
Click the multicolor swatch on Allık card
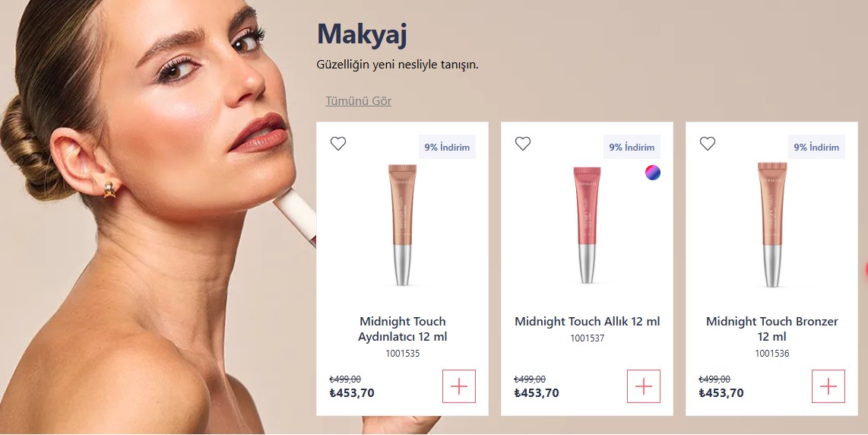pos(653,173)
